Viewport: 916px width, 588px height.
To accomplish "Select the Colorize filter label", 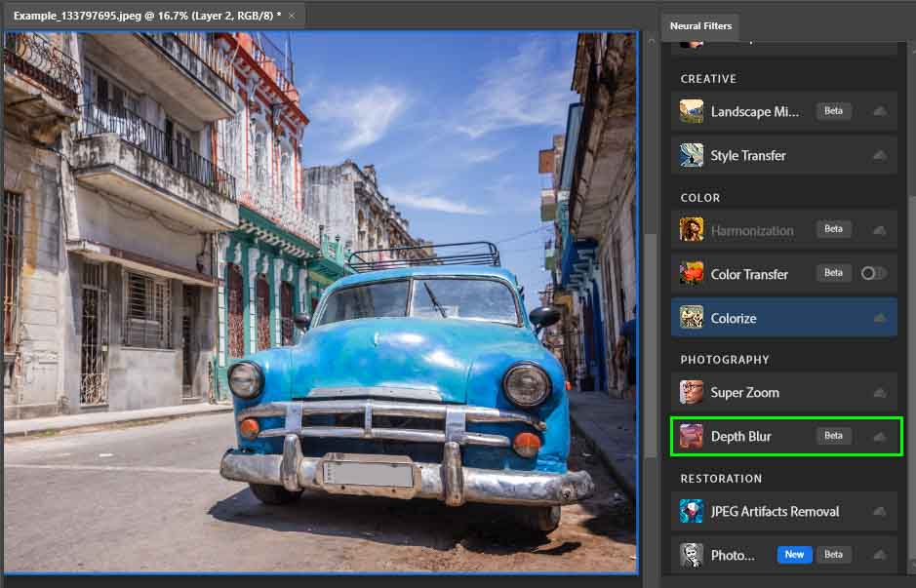I will (x=734, y=318).
